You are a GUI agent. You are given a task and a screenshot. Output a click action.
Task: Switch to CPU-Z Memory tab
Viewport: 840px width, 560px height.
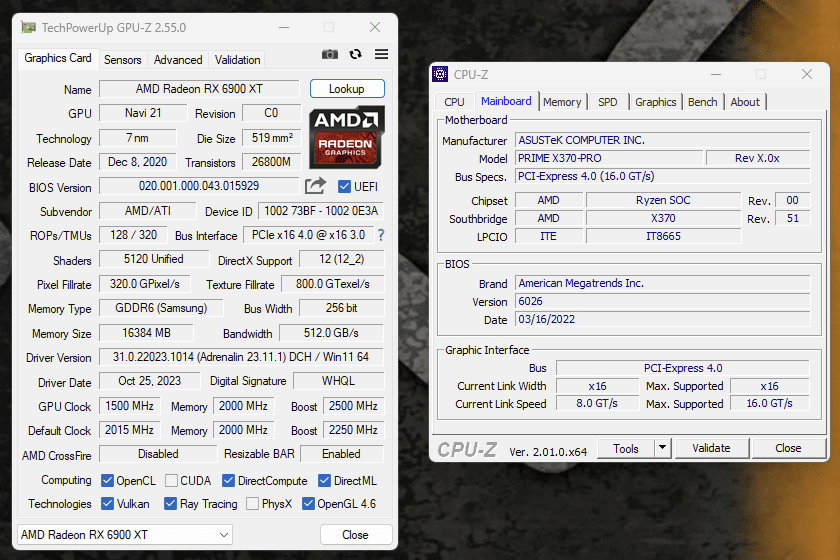pos(562,102)
